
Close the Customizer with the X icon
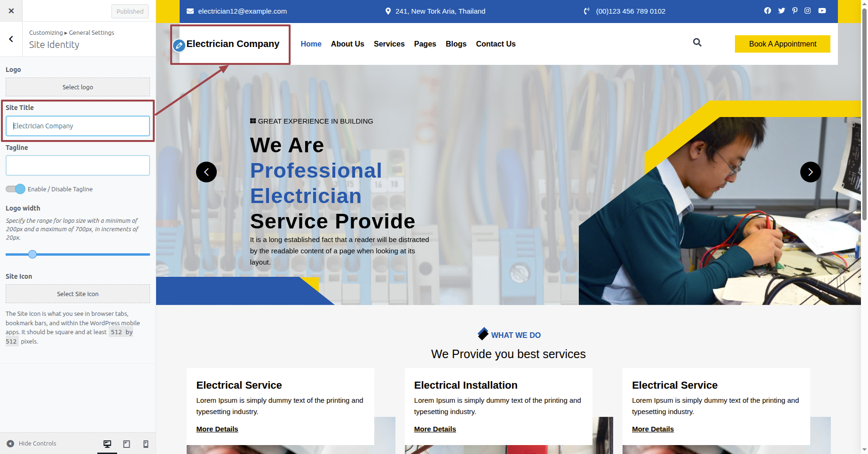tap(11, 11)
